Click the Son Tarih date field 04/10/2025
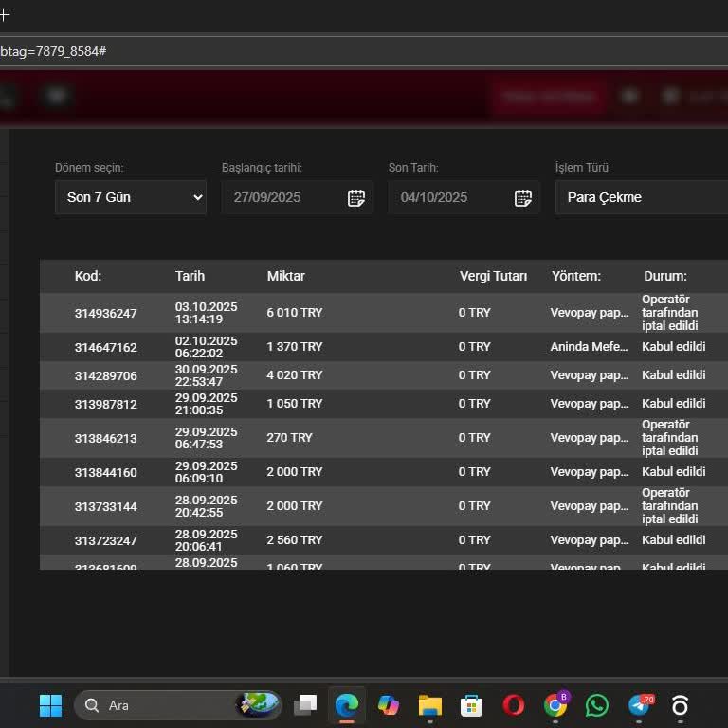The image size is (728, 728). 464,197
